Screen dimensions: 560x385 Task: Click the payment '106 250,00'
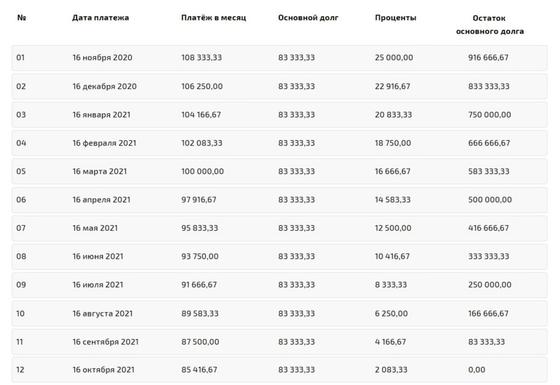[202, 86]
